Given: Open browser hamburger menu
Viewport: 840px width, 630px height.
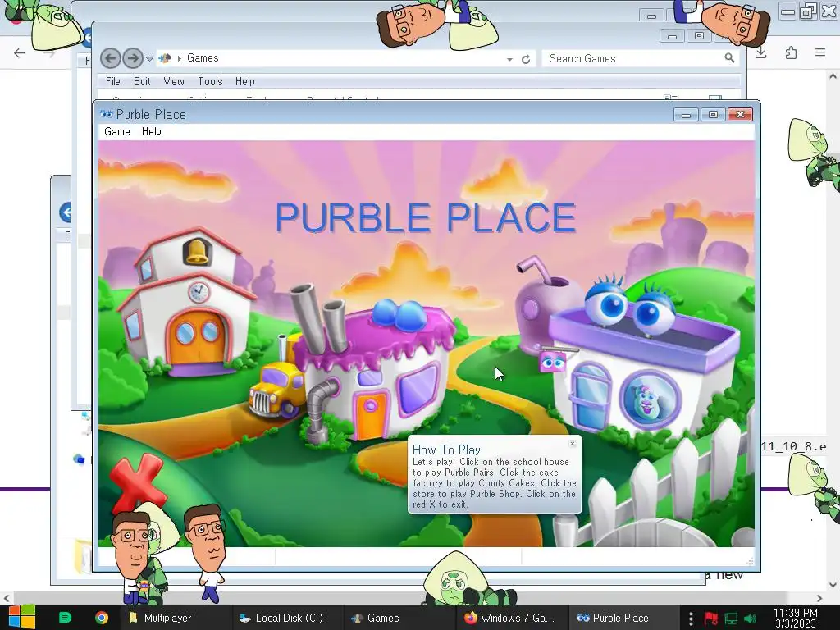Looking at the screenshot, I should (820, 52).
